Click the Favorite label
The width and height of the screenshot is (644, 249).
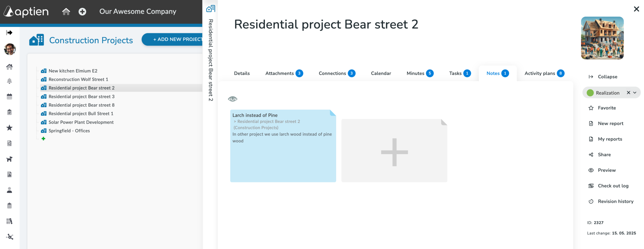(x=607, y=108)
